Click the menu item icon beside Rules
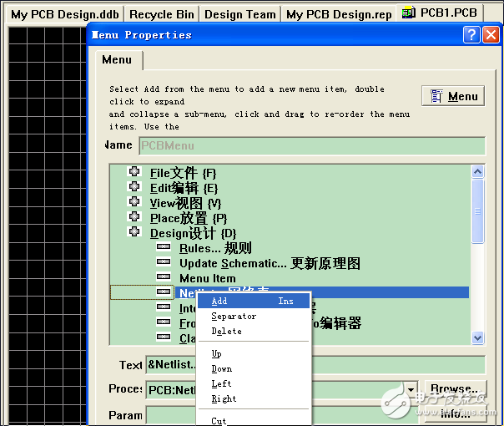This screenshot has height=426, width=504. [x=164, y=248]
